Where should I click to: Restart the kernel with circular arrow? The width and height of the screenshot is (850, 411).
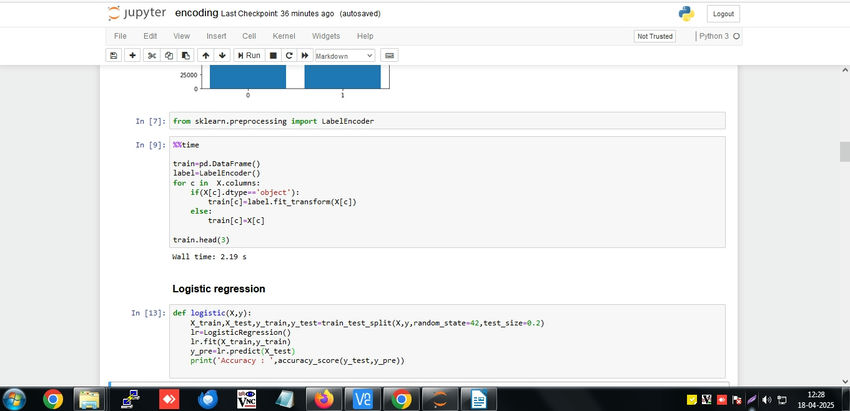(289, 55)
